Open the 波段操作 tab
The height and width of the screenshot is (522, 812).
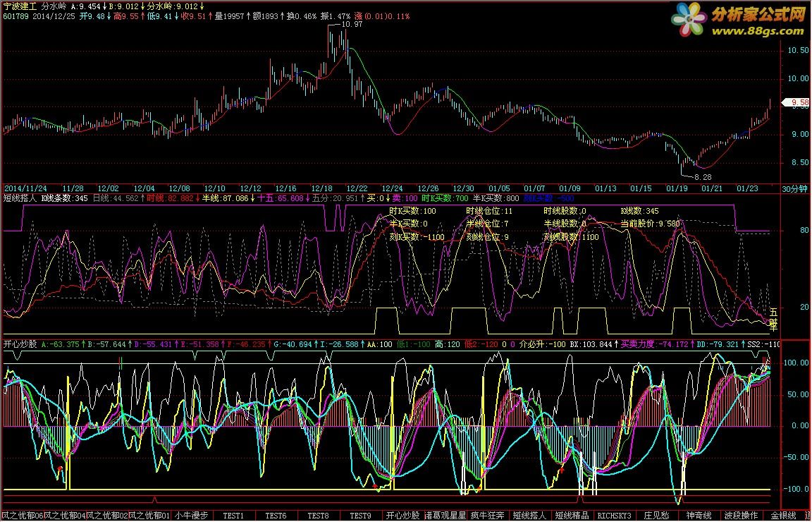point(741,516)
